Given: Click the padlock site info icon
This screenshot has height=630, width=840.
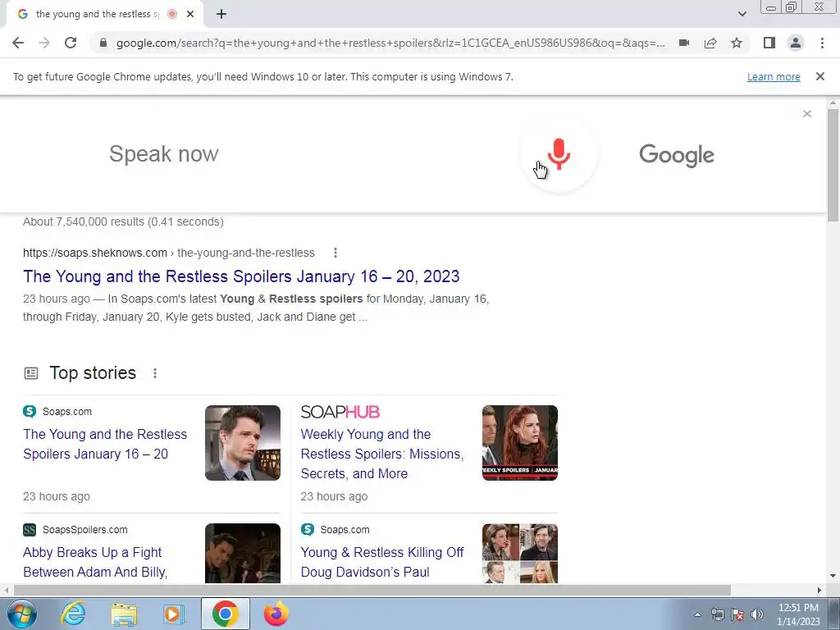Looking at the screenshot, I should 103,43.
